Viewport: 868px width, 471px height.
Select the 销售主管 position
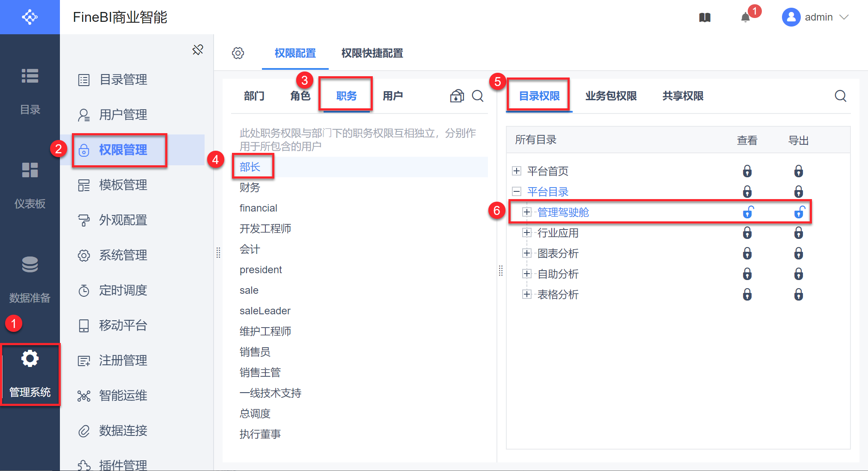pos(260,373)
